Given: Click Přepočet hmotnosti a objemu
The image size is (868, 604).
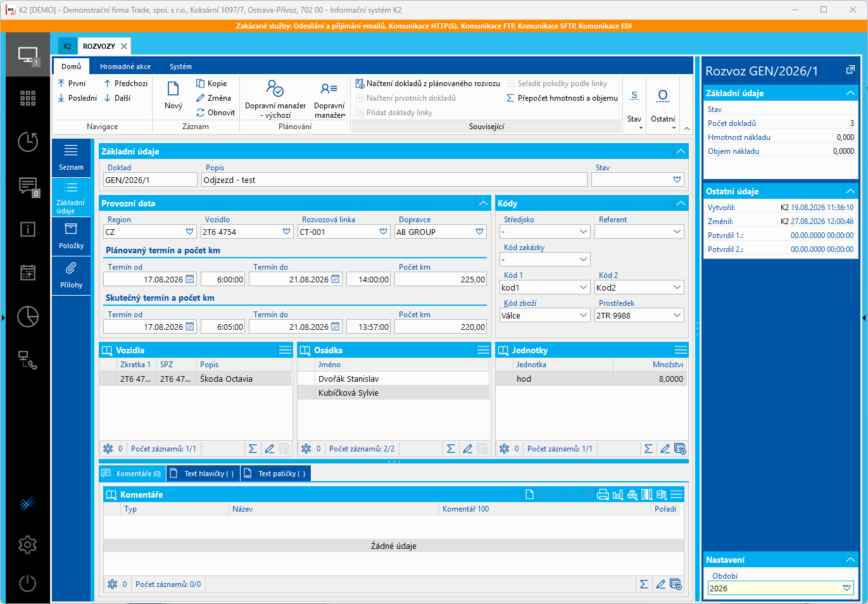Looking at the screenshot, I should click(x=562, y=98).
